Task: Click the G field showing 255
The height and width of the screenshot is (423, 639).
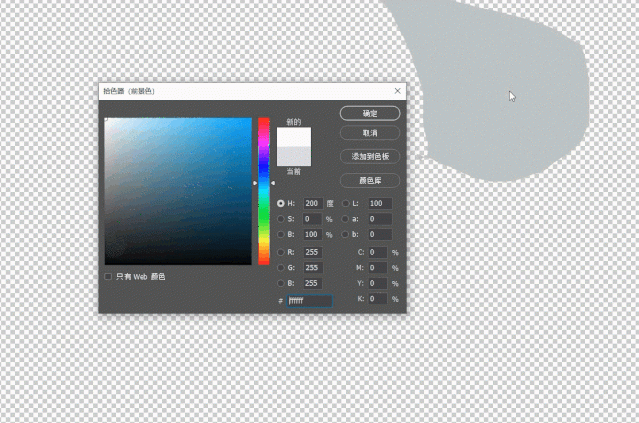Action: (313, 268)
